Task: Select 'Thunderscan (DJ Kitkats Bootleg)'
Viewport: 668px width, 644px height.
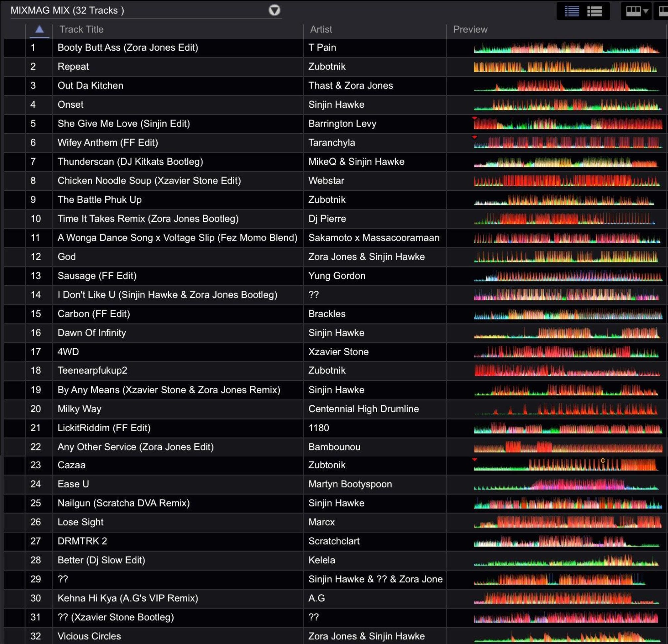Action: coord(130,162)
